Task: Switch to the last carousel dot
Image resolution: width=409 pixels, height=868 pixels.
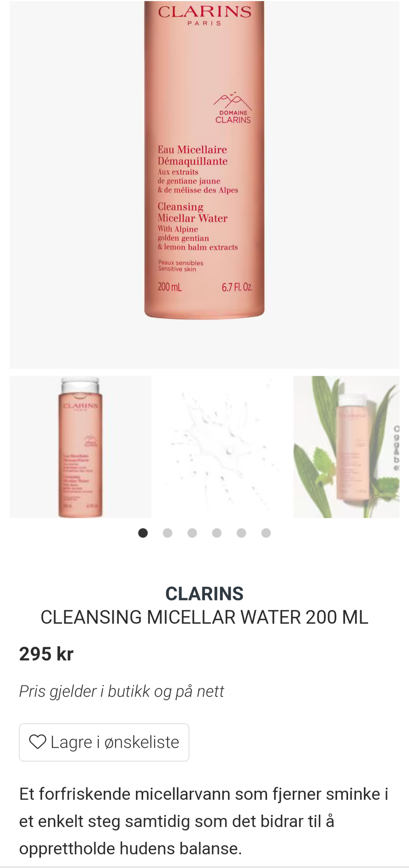Action: pos(266,533)
